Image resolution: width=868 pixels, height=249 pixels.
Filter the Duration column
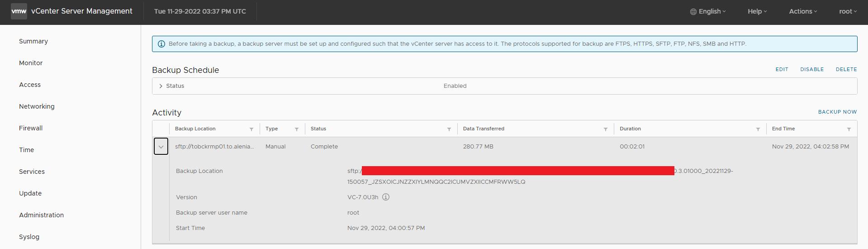[758, 129]
